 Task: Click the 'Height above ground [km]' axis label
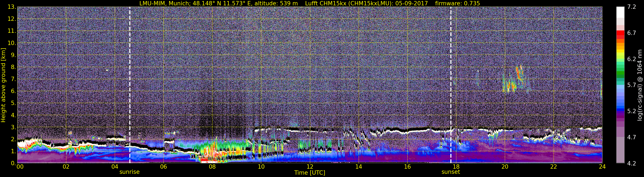[3, 85]
